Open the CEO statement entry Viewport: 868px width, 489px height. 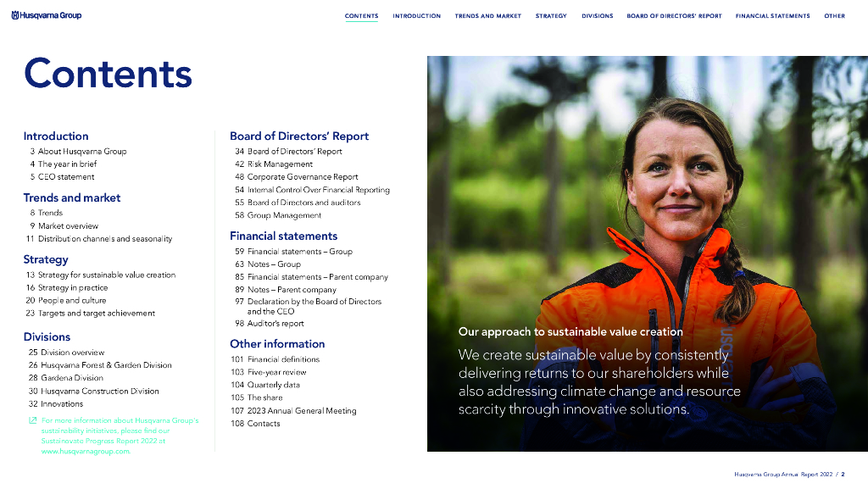62,176
